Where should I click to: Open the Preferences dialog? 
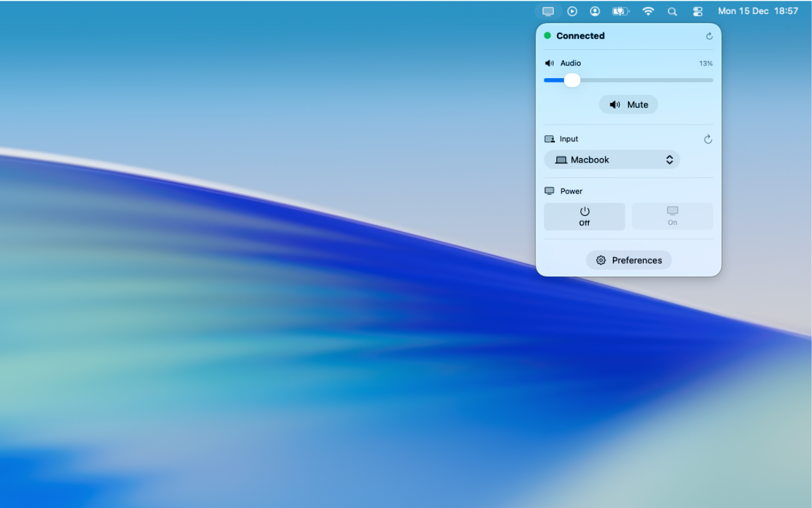pos(629,260)
